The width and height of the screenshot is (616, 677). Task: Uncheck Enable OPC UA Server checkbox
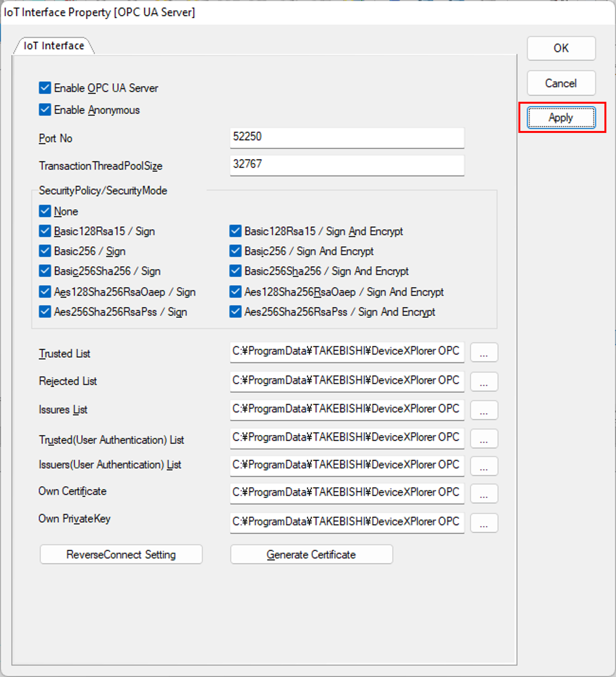(x=45, y=88)
